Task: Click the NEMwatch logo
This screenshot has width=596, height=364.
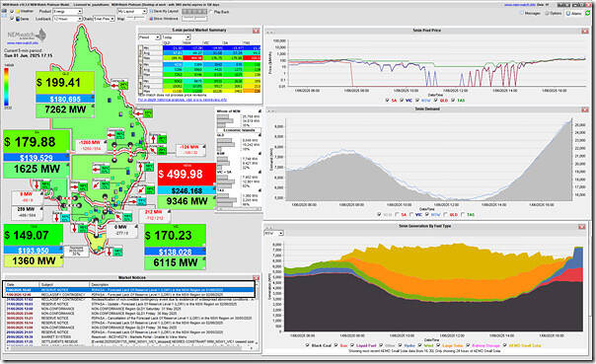Action: [x=27, y=36]
